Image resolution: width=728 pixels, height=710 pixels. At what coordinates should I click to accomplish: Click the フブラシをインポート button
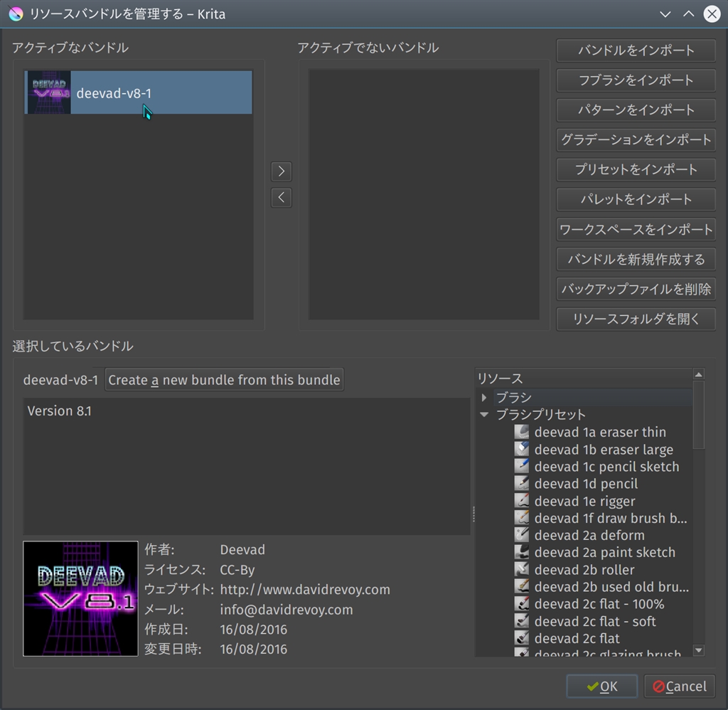(636, 80)
